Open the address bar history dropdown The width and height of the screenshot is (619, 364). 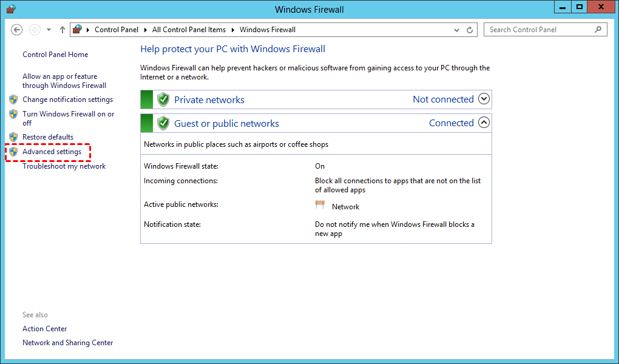[x=457, y=30]
